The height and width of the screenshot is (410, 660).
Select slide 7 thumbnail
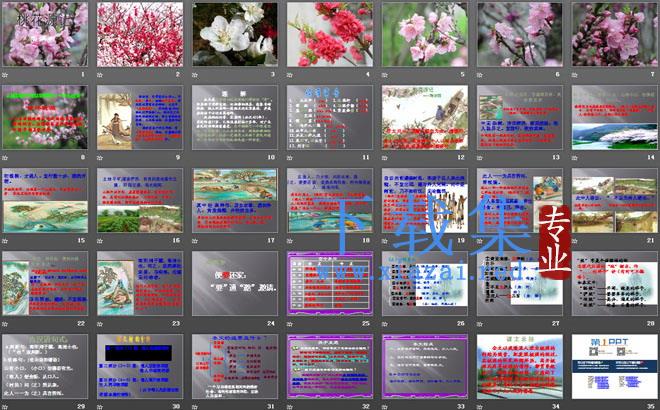tap(615, 35)
